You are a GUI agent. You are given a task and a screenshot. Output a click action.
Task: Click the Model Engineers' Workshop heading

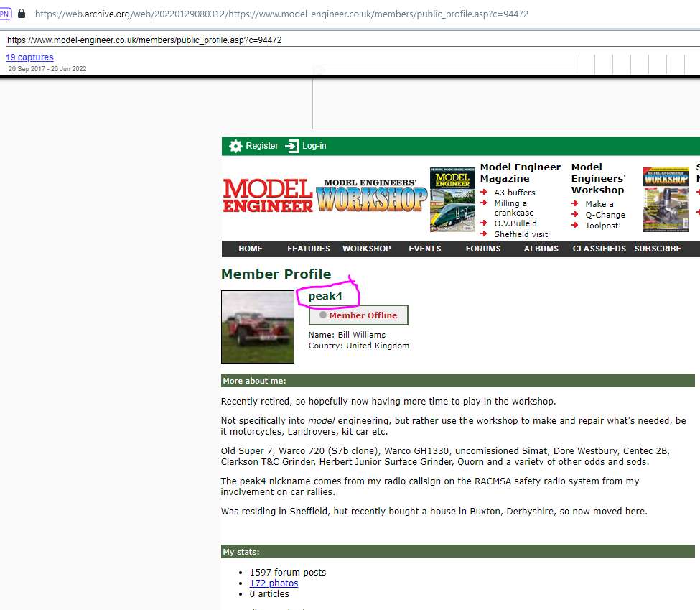pos(598,178)
